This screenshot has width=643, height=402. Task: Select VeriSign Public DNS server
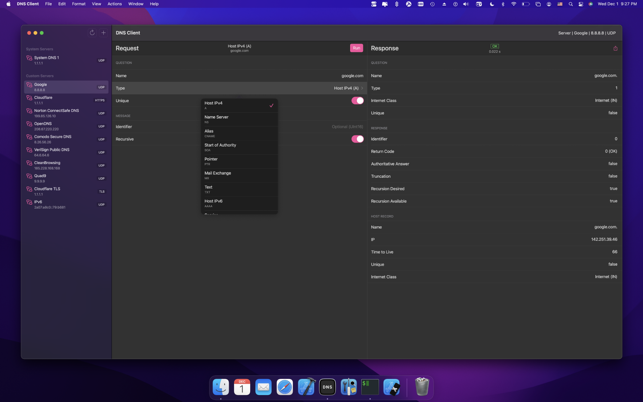(66, 152)
